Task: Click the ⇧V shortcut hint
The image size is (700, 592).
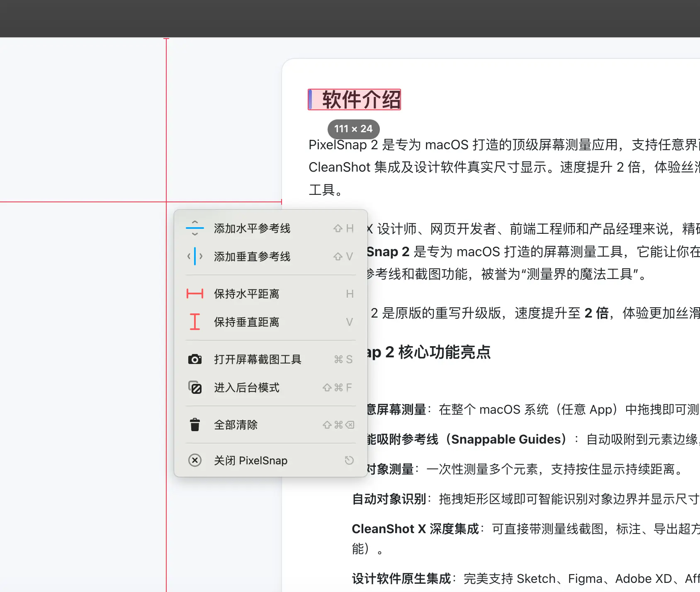Action: [x=344, y=257]
